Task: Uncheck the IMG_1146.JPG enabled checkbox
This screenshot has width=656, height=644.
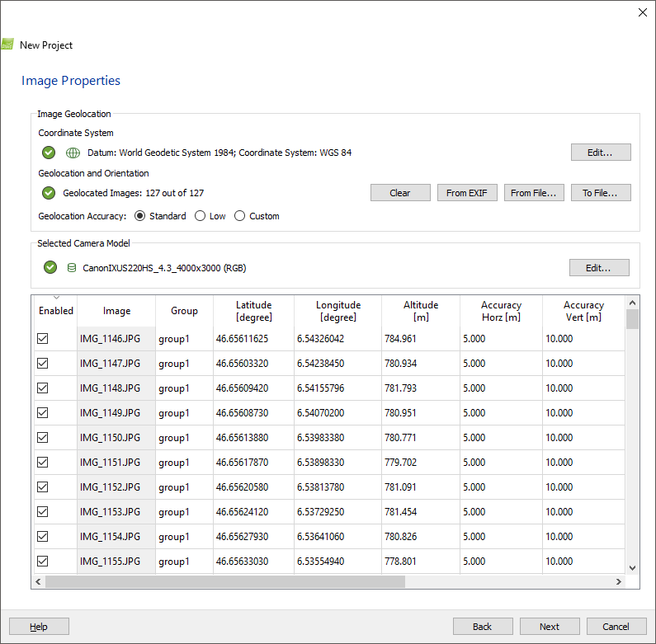Action: [43, 339]
